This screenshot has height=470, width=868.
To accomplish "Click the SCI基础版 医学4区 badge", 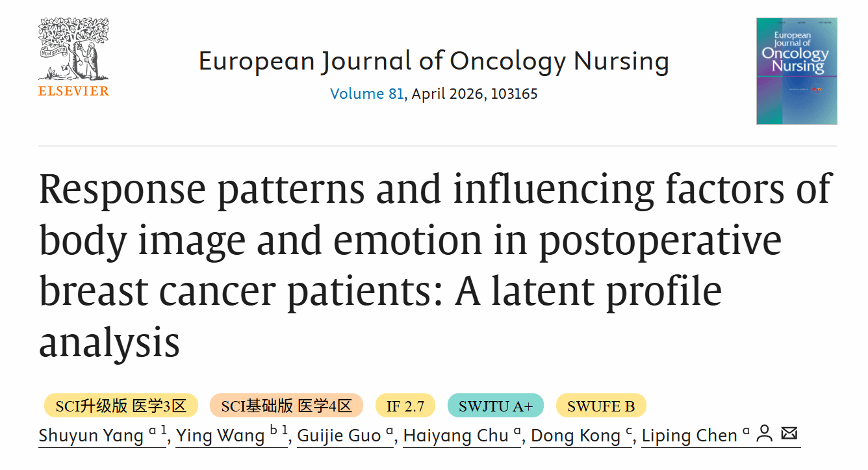I will click(x=287, y=406).
